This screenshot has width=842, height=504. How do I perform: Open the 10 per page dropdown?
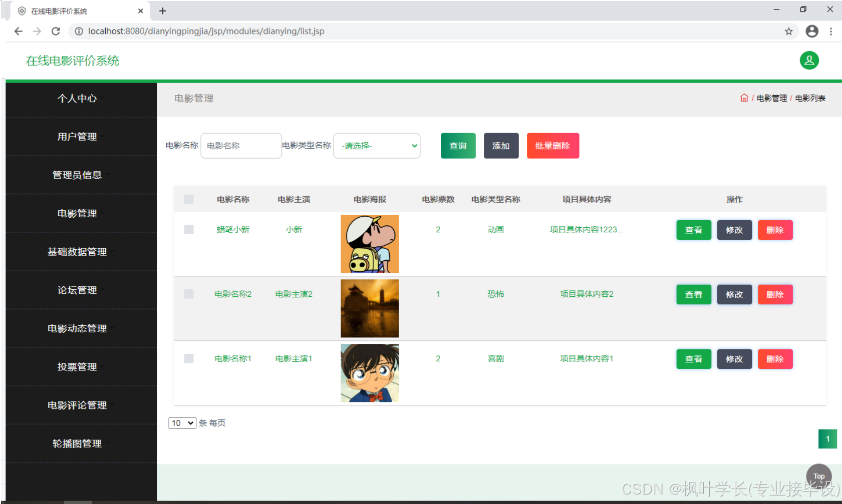pyautogui.click(x=182, y=423)
